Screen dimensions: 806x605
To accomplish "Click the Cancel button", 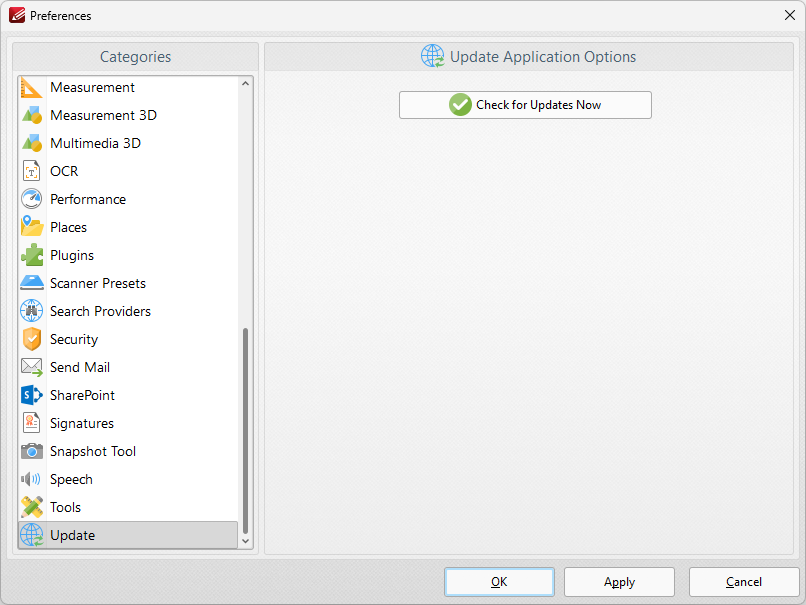I will pyautogui.click(x=744, y=582).
